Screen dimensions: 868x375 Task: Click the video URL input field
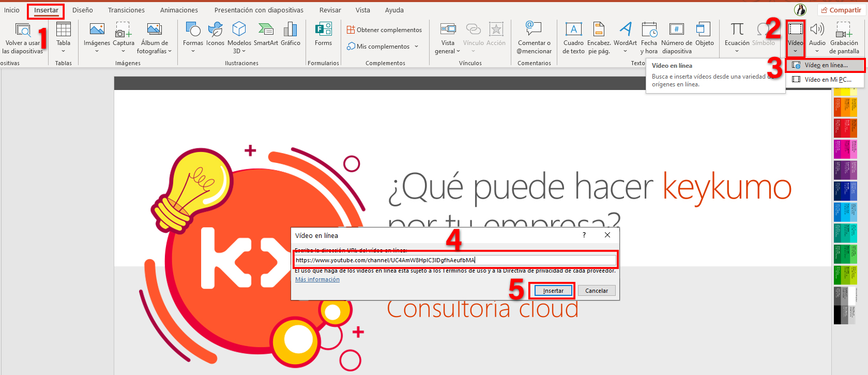[x=455, y=260]
